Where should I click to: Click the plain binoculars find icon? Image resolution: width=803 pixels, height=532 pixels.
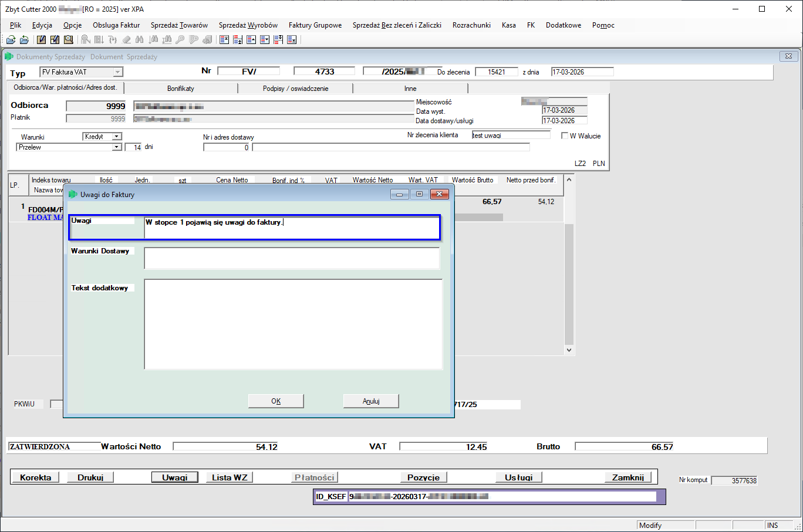[x=140, y=39]
